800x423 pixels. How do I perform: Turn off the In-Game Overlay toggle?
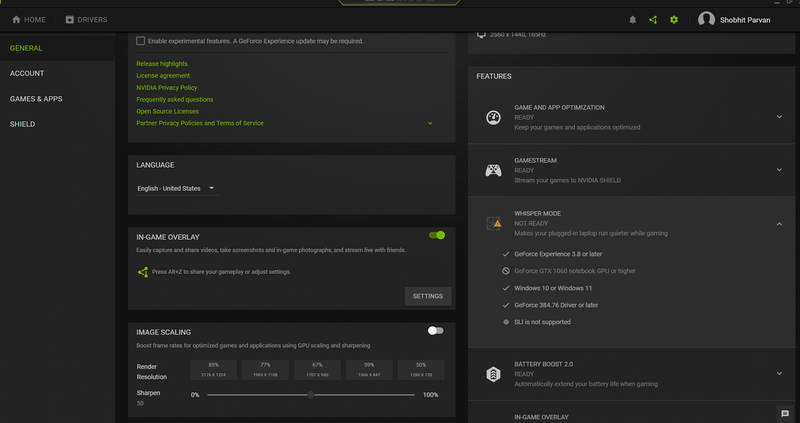pos(437,235)
